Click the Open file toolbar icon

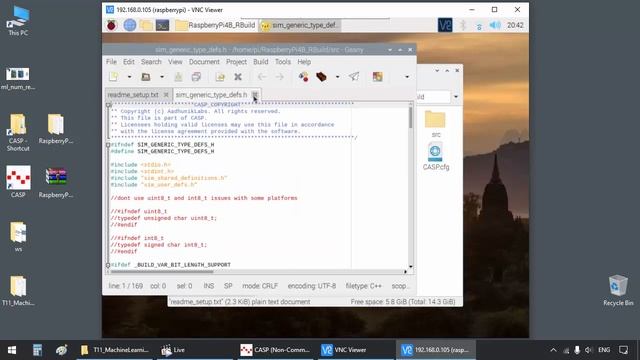146,77
